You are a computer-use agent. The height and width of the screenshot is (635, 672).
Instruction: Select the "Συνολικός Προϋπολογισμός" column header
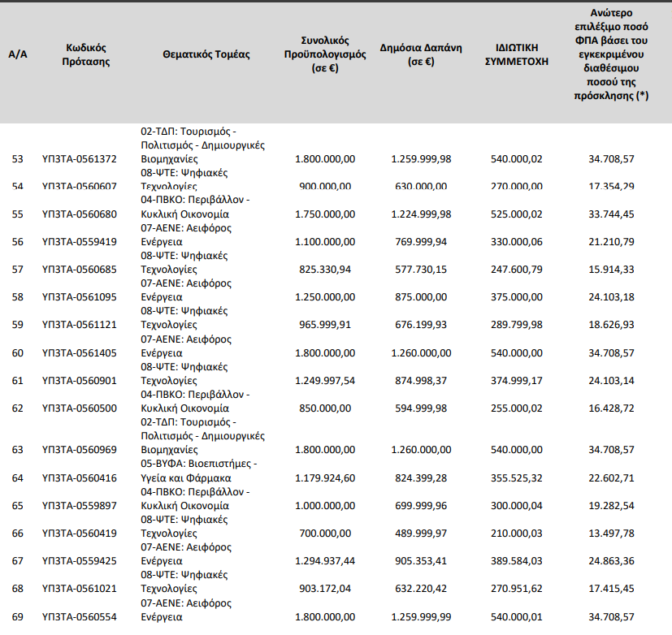[325, 54]
